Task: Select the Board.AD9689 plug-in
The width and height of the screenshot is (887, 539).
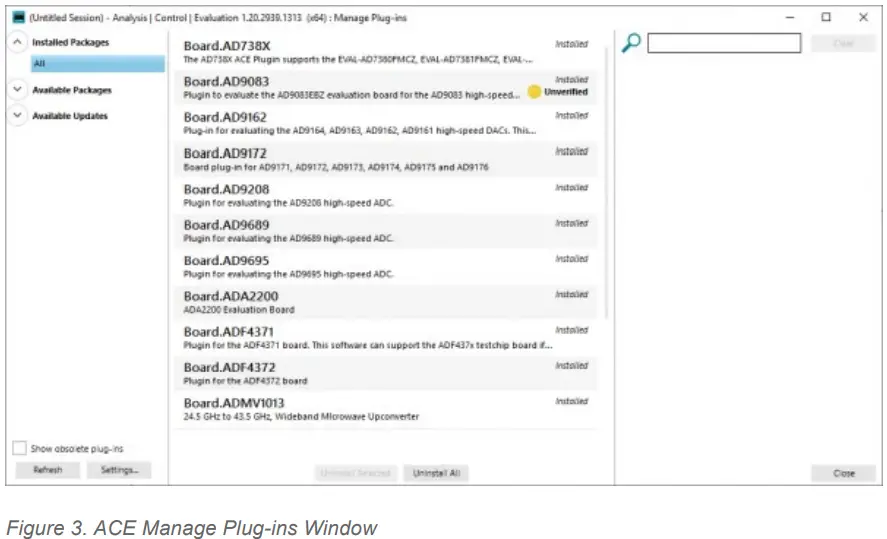Action: pyautogui.click(x=385, y=231)
